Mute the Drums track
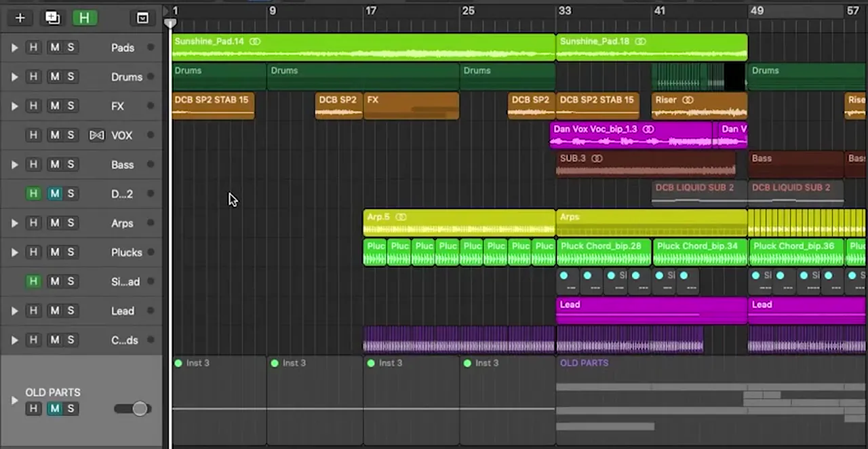Viewport: 868px width, 449px height. pyautogui.click(x=54, y=77)
